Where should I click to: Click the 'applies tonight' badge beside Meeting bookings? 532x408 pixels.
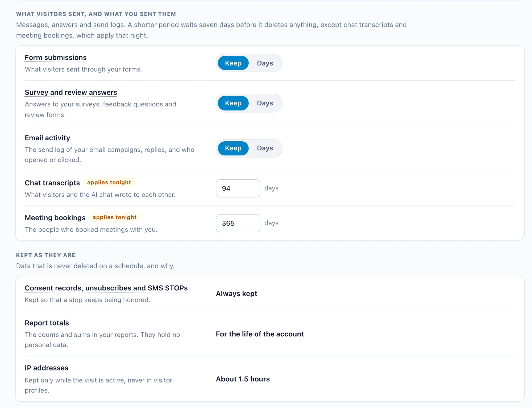[x=115, y=217]
